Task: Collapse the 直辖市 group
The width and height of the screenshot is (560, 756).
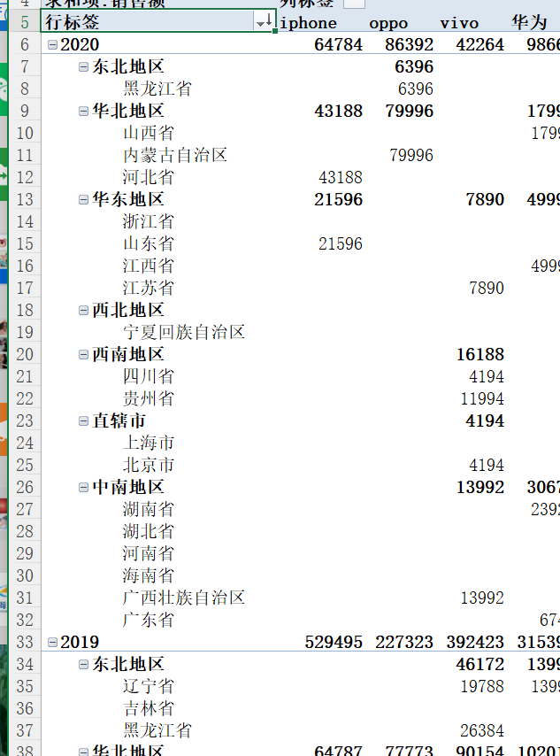Action: click(x=83, y=420)
